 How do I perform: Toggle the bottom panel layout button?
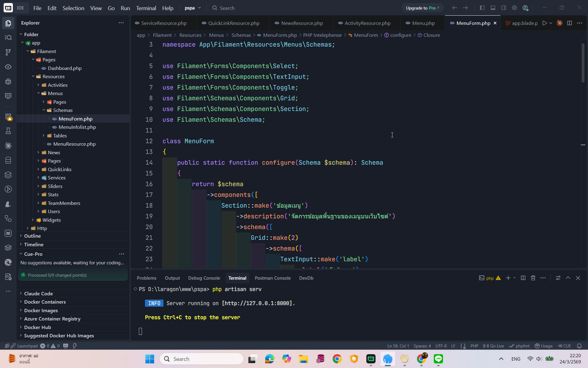click(493, 8)
